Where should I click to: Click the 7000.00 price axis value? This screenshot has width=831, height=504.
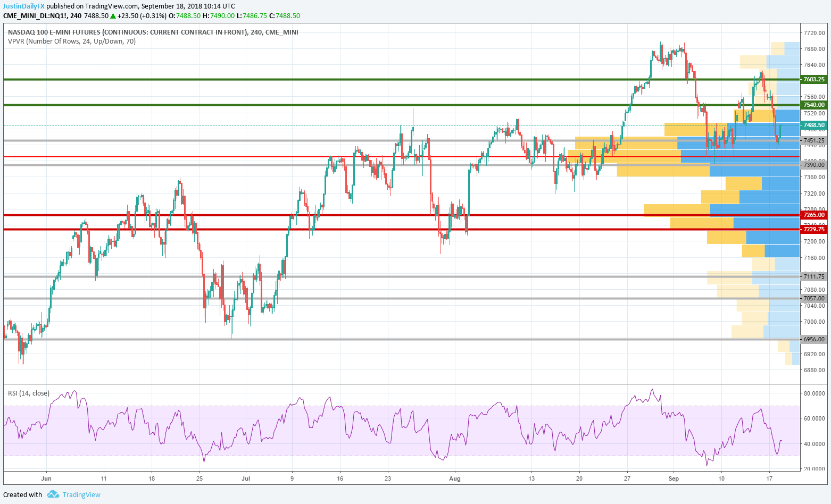[x=814, y=322]
